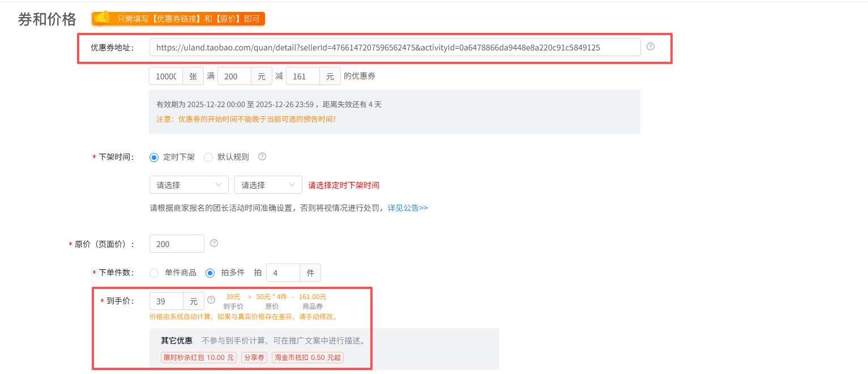This screenshot has height=374, width=868.
Task: Click the help icon beside 原价 input
Action: (x=214, y=243)
